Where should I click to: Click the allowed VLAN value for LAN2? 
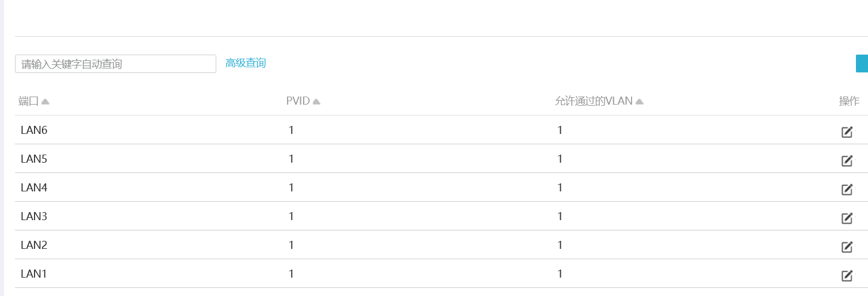[560, 245]
